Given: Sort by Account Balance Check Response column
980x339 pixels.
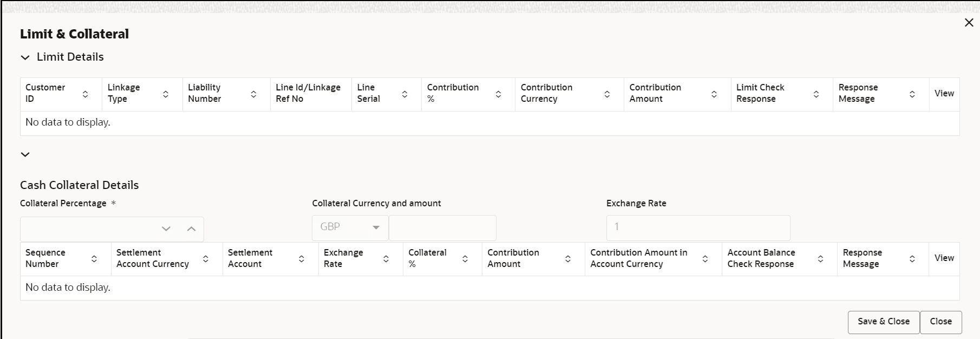Looking at the screenshot, I should click(x=820, y=259).
